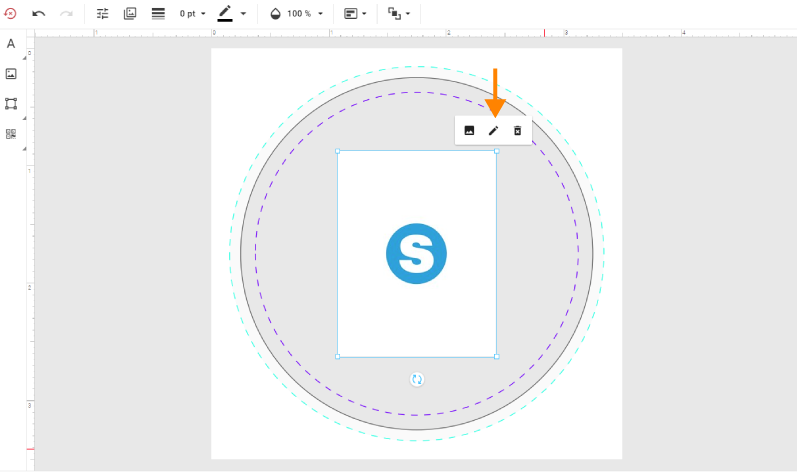The height and width of the screenshot is (475, 797).
Task: Open the alignment options dropdown
Action: pos(355,14)
